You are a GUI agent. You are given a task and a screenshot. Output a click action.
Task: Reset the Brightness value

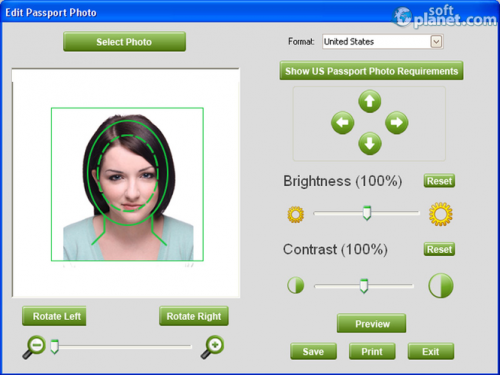pyautogui.click(x=439, y=181)
